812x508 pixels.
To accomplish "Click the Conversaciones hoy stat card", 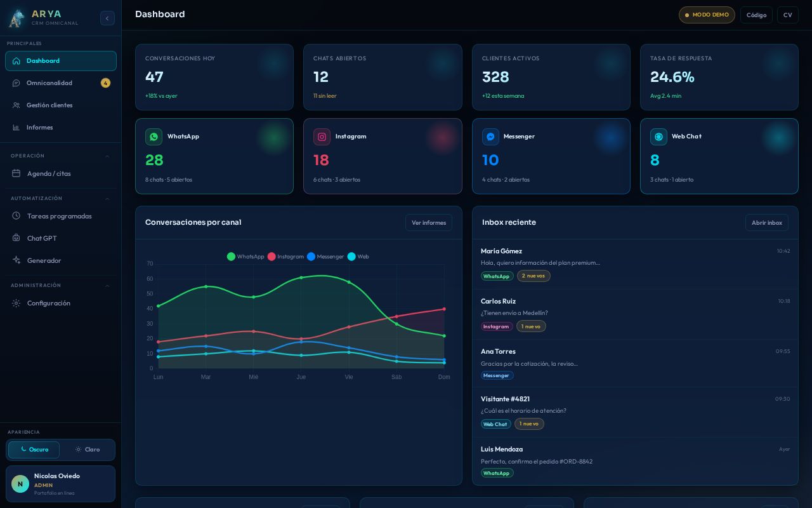I will (x=214, y=77).
